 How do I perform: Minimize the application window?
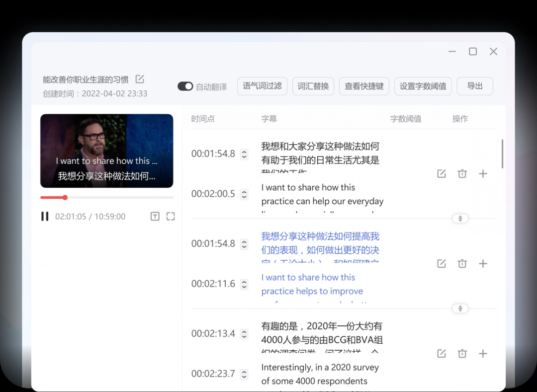(452, 51)
